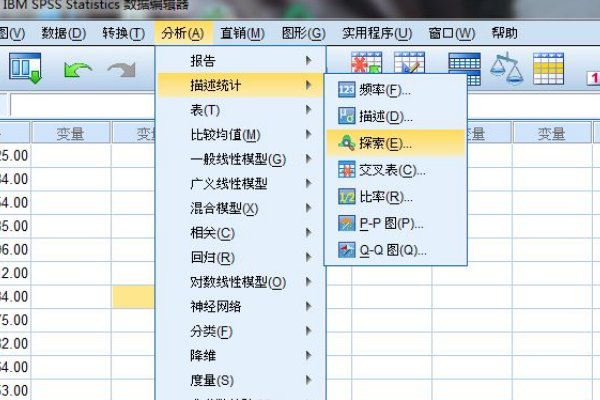Click the Q-Q plot icon
This screenshot has height=400, width=600.
tap(347, 250)
